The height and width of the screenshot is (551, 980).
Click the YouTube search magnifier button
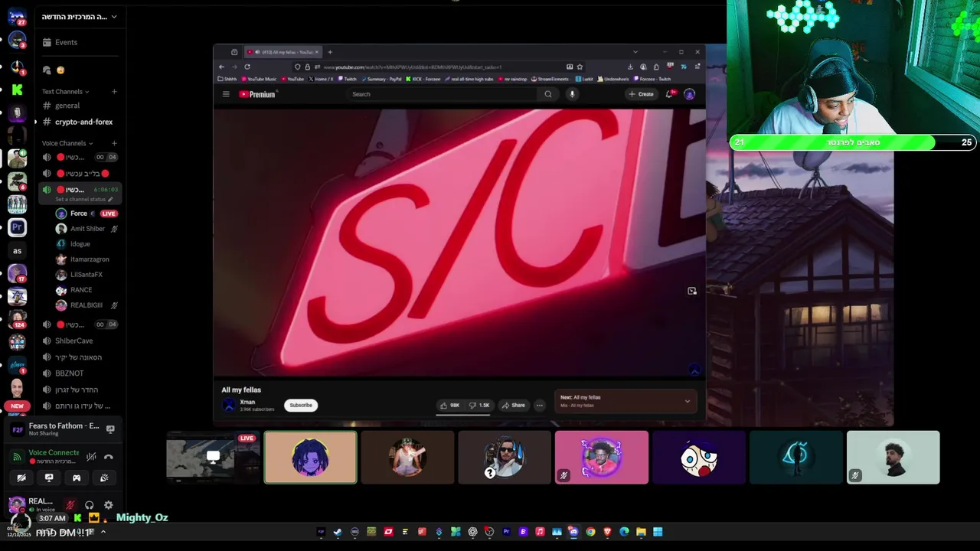pos(548,94)
